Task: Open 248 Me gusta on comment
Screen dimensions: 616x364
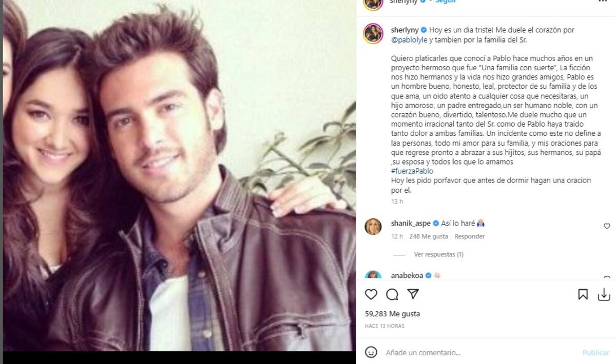Action: point(429,236)
